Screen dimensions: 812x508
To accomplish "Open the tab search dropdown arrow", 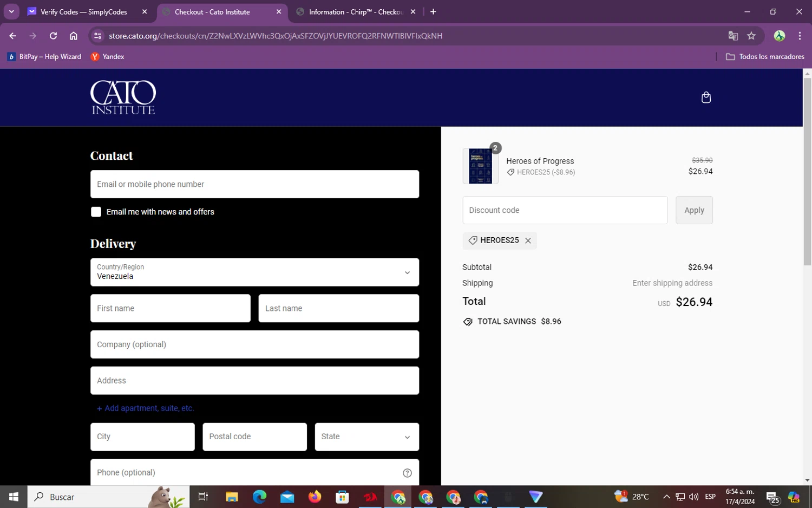I will (x=11, y=11).
